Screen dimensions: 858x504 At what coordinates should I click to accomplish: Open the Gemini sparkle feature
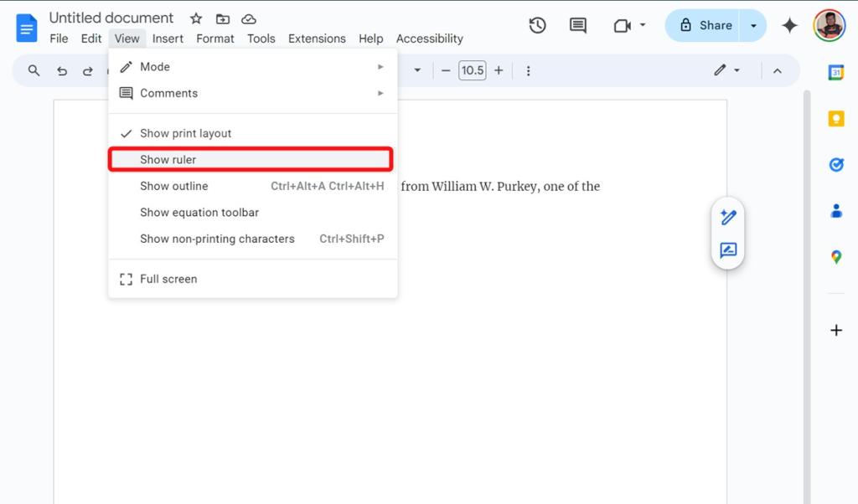(x=788, y=25)
